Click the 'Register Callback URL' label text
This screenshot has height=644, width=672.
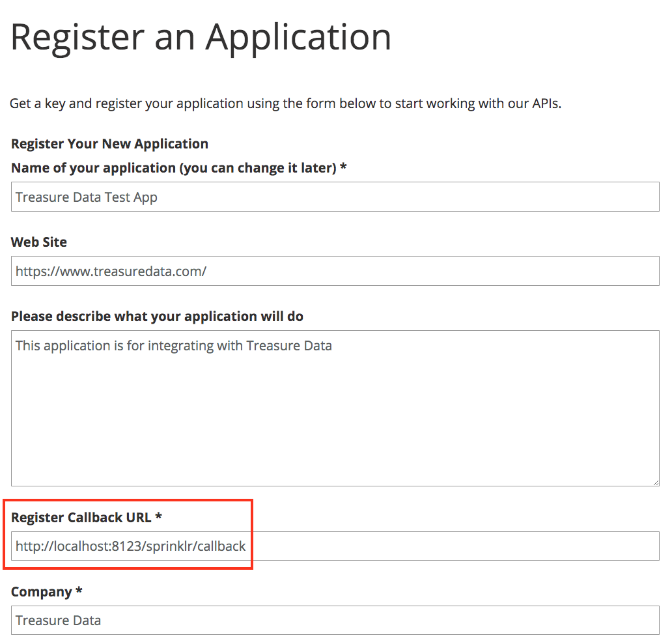click(x=81, y=518)
